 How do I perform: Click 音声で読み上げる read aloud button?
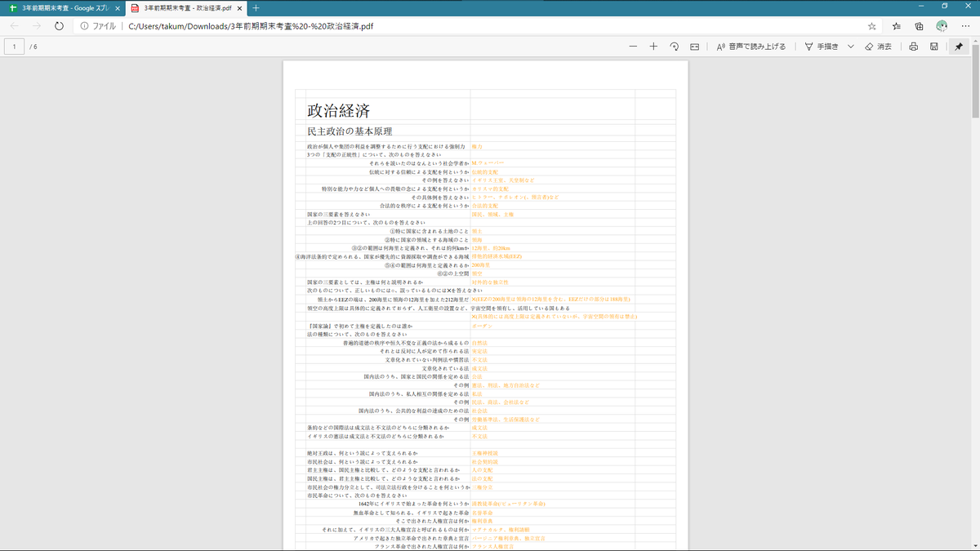coord(751,47)
